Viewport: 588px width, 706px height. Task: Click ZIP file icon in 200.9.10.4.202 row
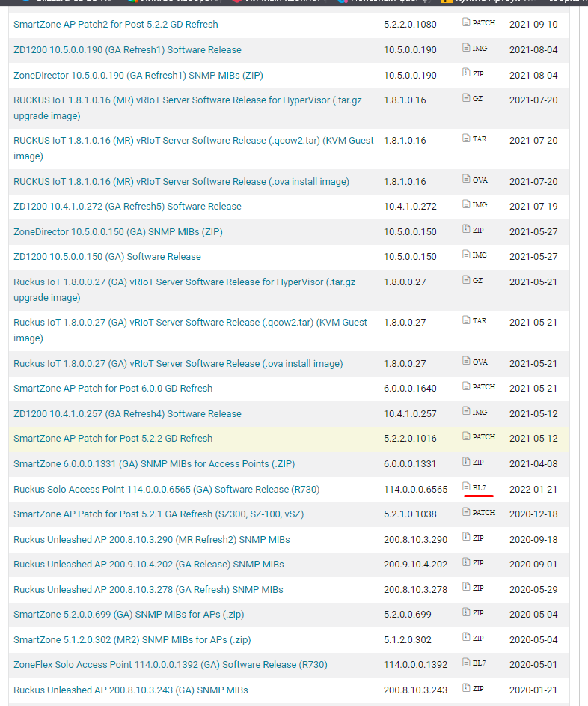click(466, 562)
